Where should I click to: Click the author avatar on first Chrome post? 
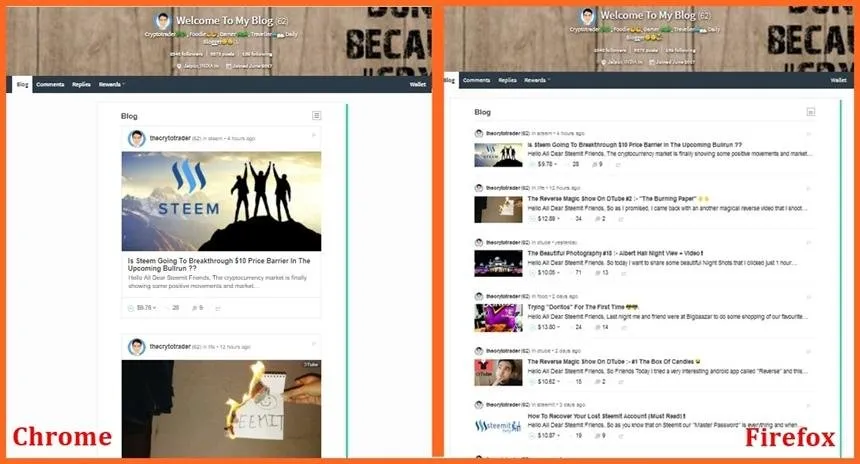pos(137,138)
